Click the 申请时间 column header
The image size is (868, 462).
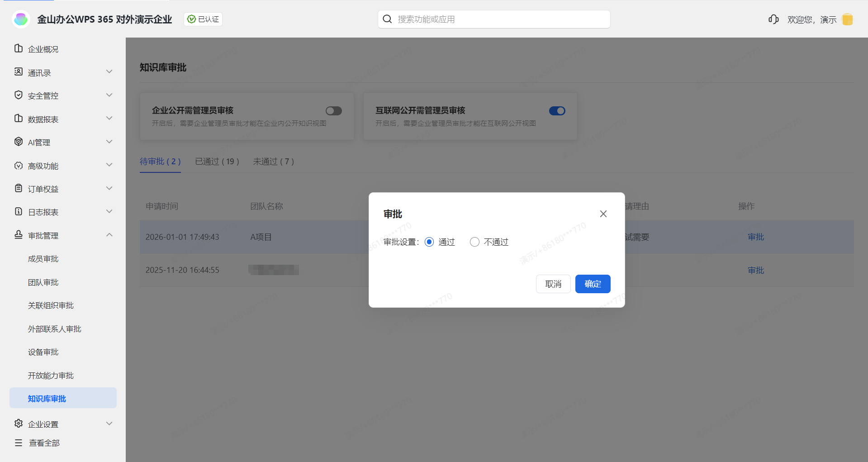pos(162,206)
